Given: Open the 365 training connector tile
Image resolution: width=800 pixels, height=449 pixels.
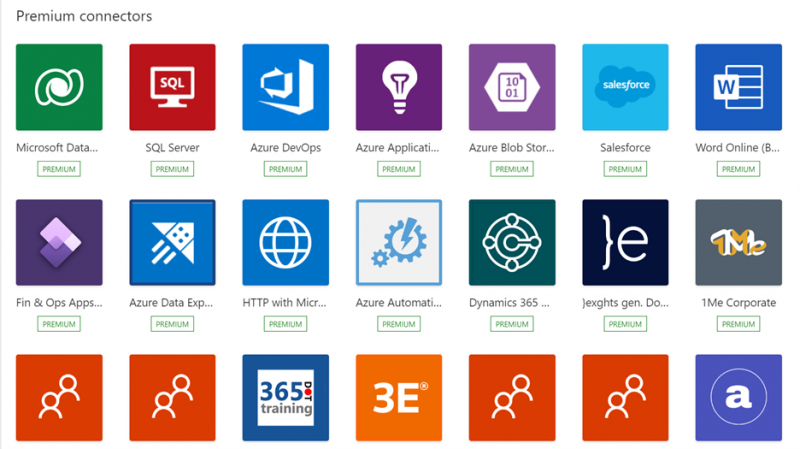Looking at the screenshot, I should 285,397.
